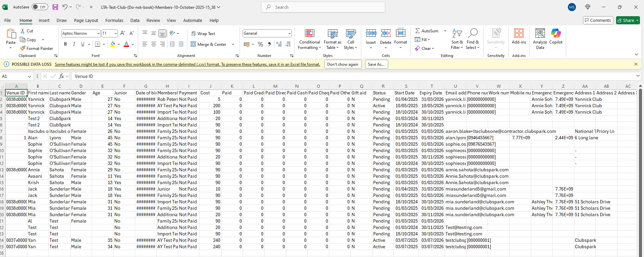Open Conditional Formatting
Viewport: 644px width, 257px height.
coord(309,39)
